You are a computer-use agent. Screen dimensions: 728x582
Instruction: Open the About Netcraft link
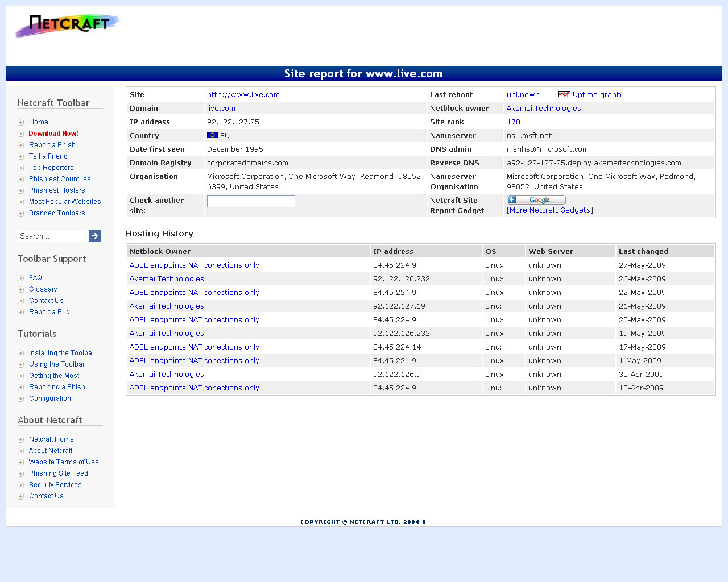(51, 451)
